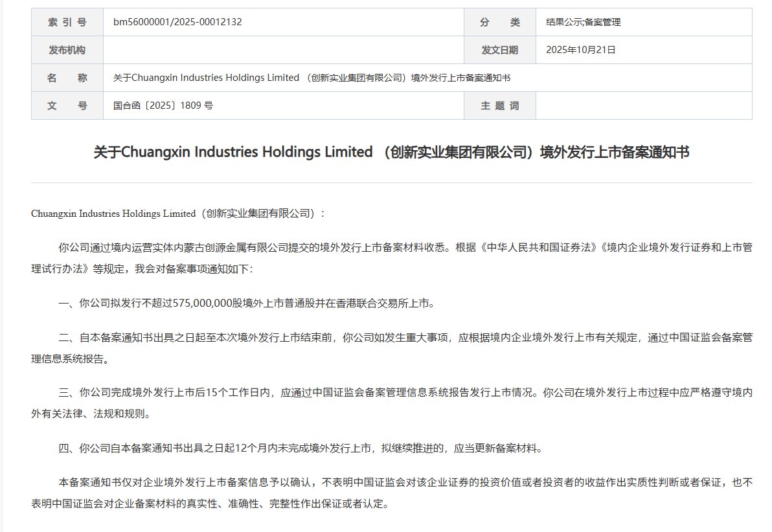Click item 一 about 575,000,000 shares
Viewport: 772px width, 532px height.
(x=246, y=303)
